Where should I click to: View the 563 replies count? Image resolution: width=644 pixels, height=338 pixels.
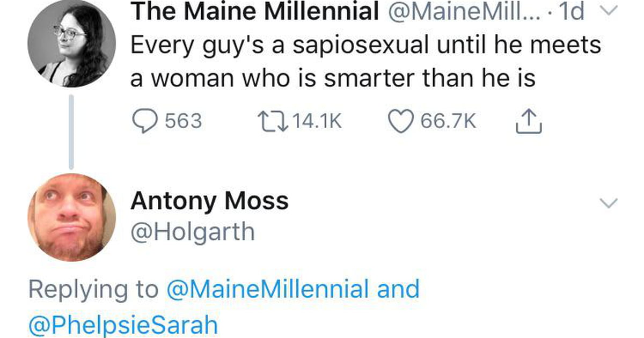[183, 121]
